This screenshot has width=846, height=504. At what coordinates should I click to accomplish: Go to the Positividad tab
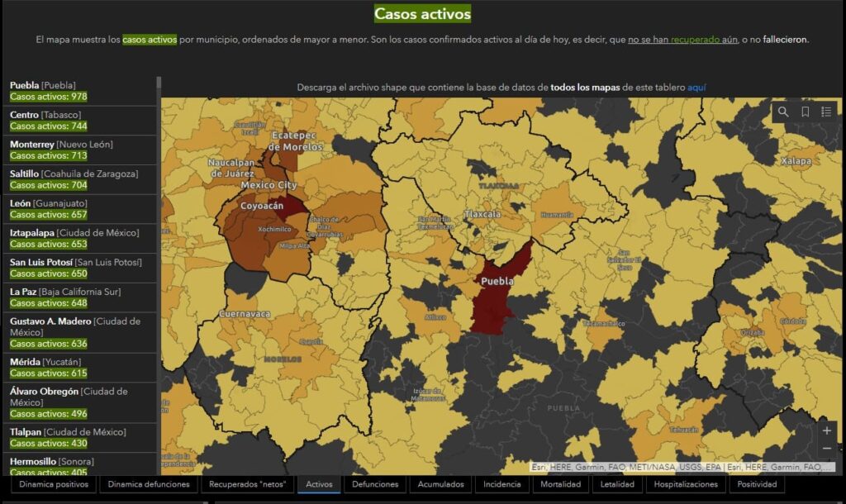click(x=757, y=484)
